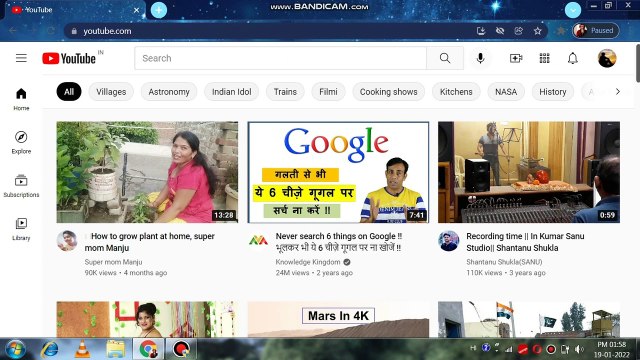
Task: Go back in the browser
Action: tap(13, 31)
